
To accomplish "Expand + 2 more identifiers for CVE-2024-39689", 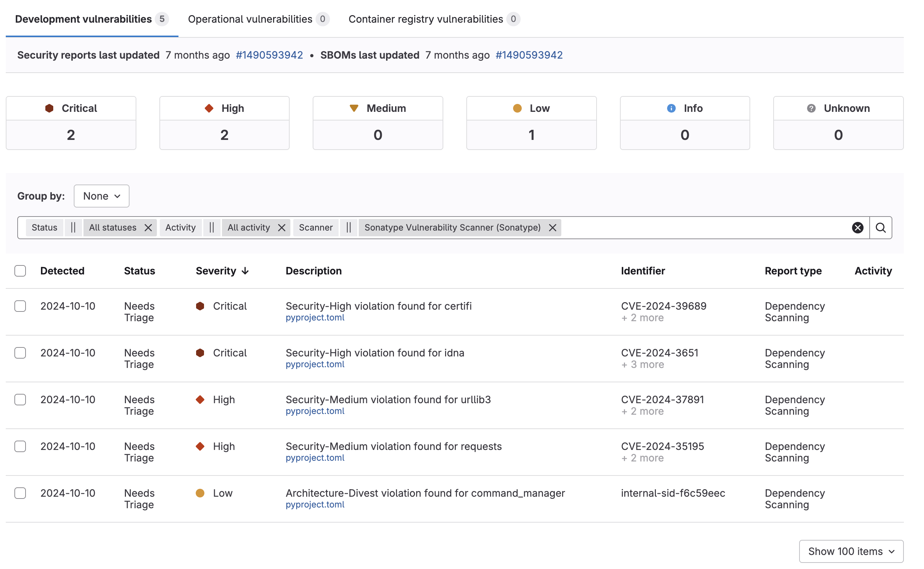I will point(643,318).
